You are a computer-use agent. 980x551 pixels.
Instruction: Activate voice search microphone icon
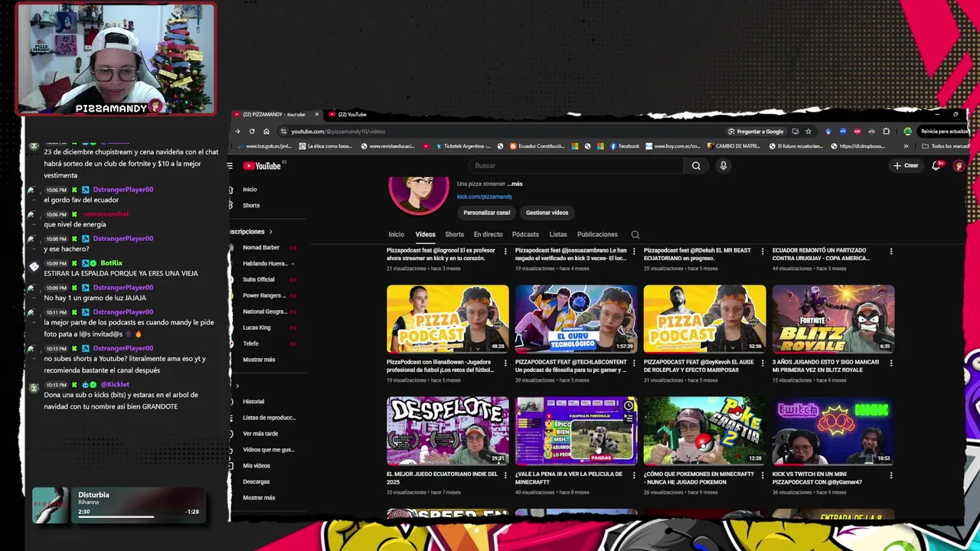click(724, 165)
